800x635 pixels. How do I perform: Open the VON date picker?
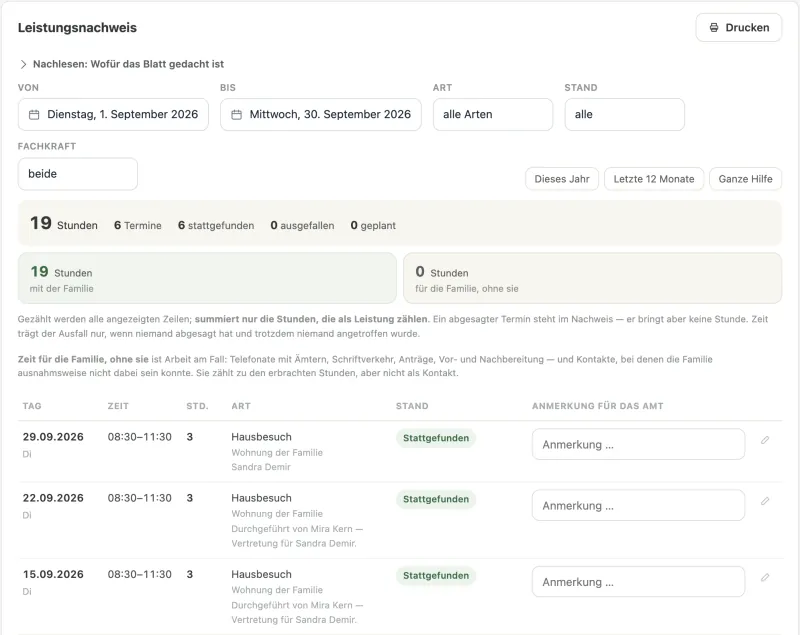[113, 114]
